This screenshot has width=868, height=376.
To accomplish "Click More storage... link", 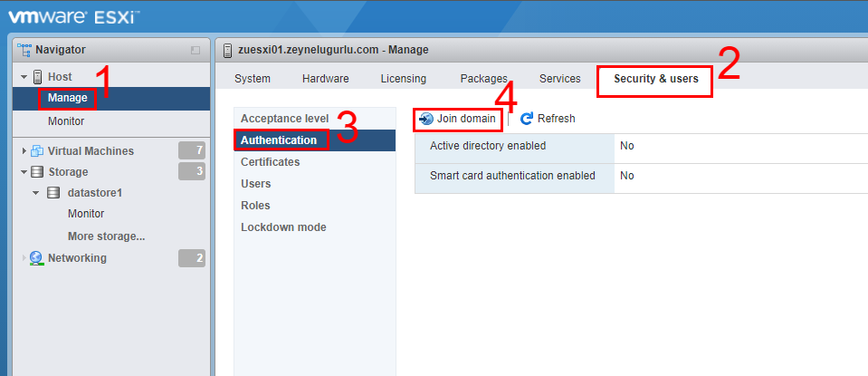I will click(x=106, y=236).
